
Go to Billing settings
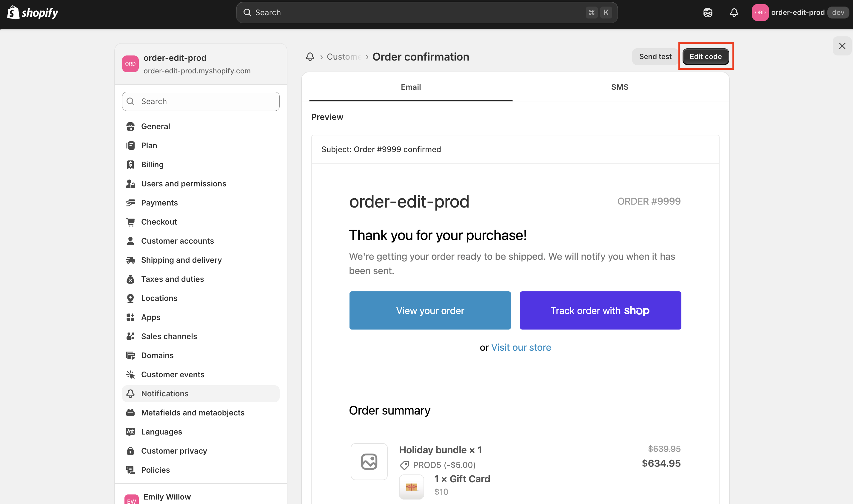tap(152, 164)
